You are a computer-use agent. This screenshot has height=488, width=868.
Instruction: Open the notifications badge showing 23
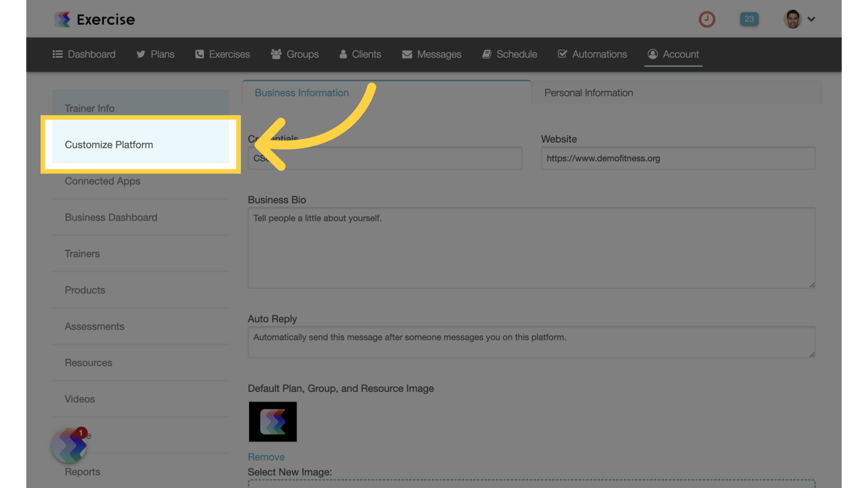749,19
